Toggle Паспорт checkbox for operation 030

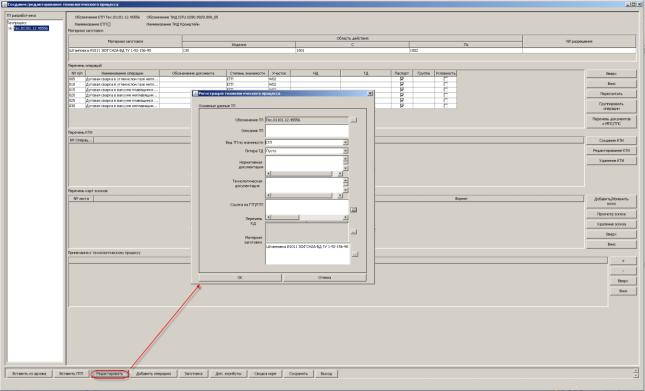pos(401,105)
